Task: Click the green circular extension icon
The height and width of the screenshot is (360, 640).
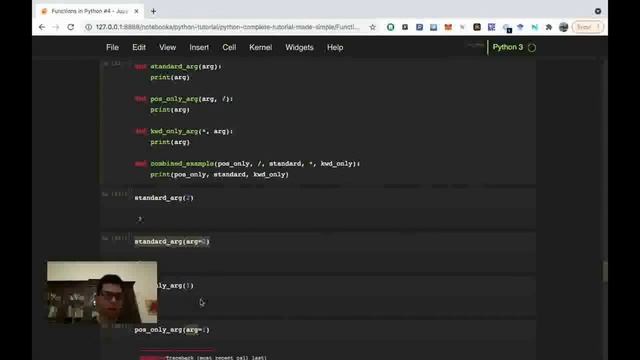Action: pos(391,27)
